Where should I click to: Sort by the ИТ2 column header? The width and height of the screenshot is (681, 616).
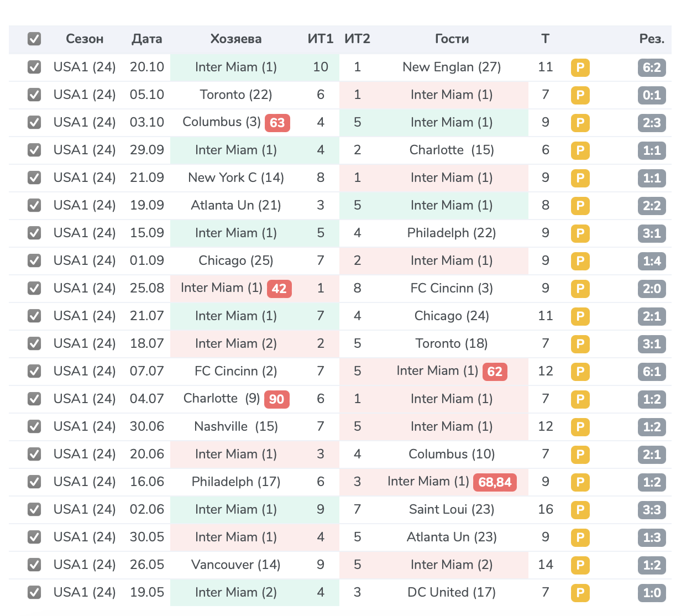358,39
